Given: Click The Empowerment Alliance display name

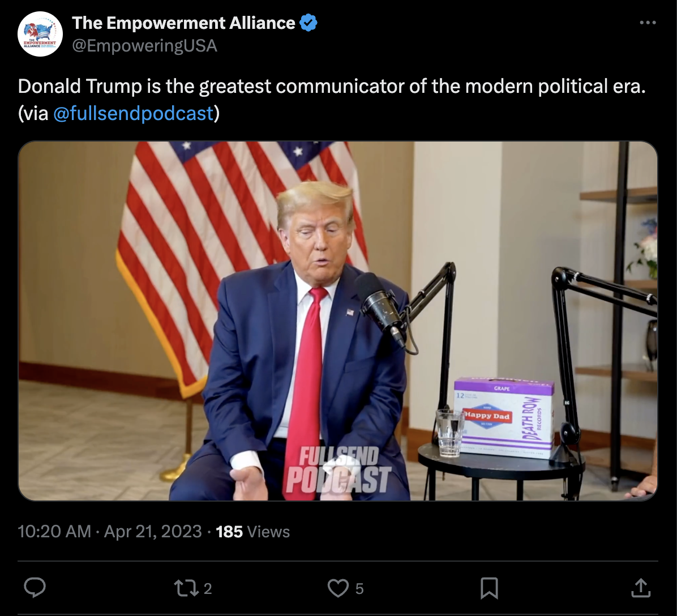Looking at the screenshot, I should (183, 23).
